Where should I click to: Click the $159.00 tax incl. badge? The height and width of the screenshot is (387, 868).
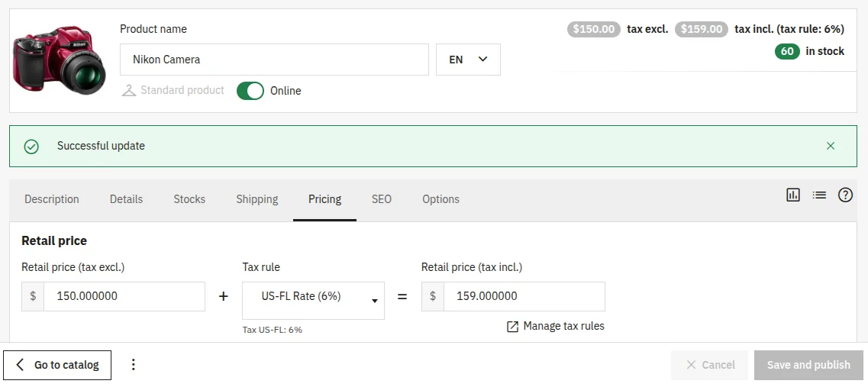coord(702,29)
